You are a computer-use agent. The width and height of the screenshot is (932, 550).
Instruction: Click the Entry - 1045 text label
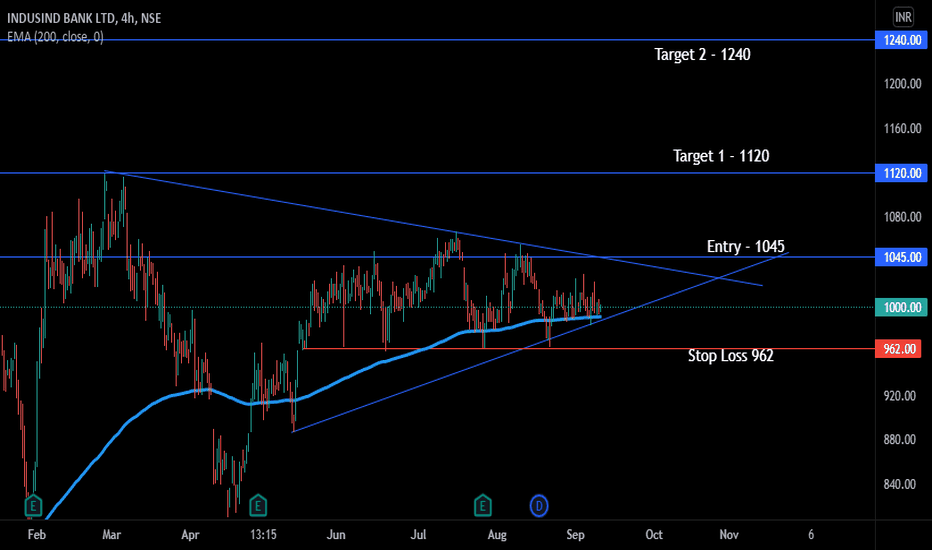point(745,246)
